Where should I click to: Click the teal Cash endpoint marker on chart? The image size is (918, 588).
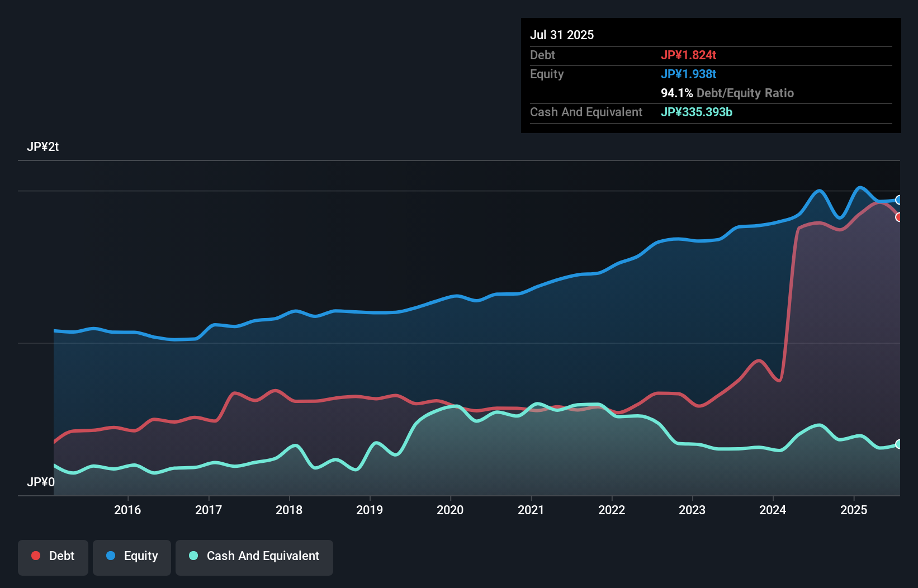(x=899, y=444)
